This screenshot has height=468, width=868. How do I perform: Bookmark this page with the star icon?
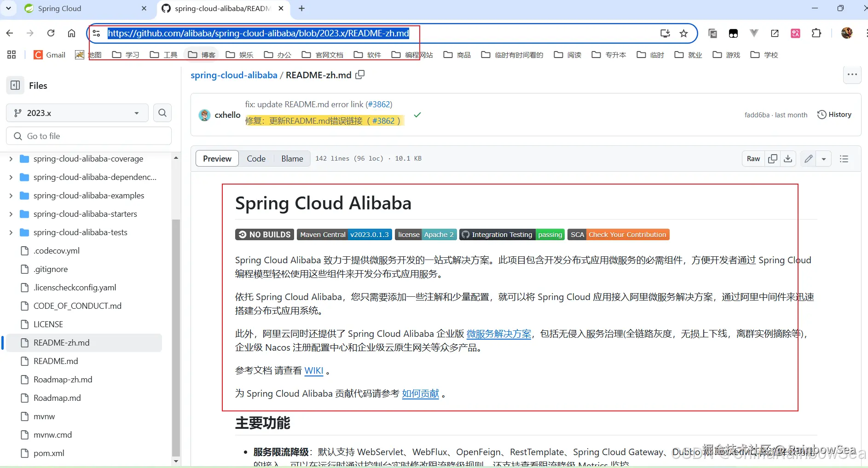pyautogui.click(x=684, y=33)
